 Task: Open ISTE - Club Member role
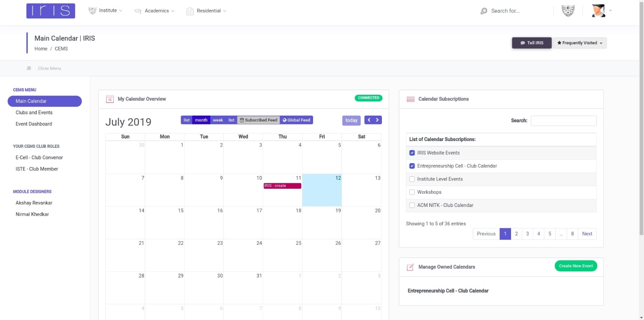pyautogui.click(x=37, y=169)
